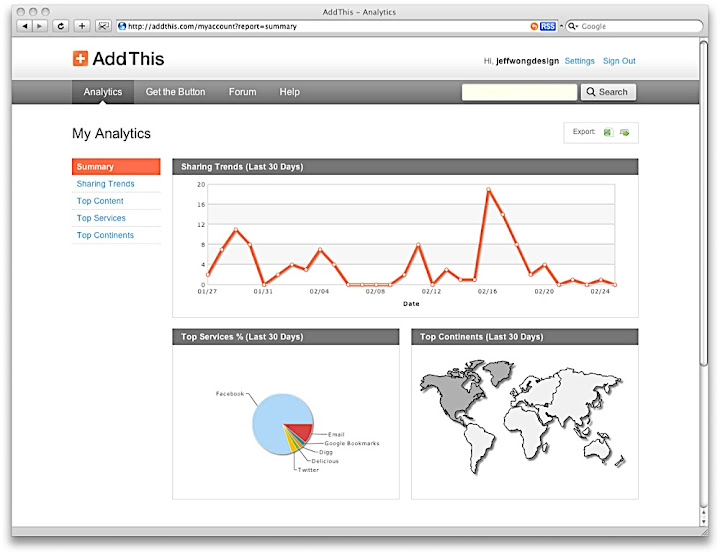Click the Google Bookmarks pie label
Screen dimensions: 720x554
point(352,443)
